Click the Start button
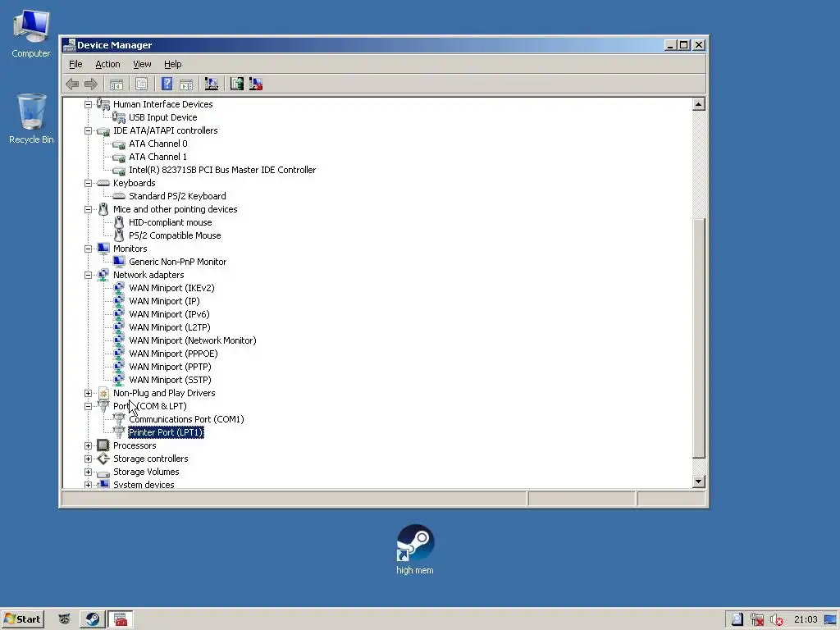 pos(22,619)
